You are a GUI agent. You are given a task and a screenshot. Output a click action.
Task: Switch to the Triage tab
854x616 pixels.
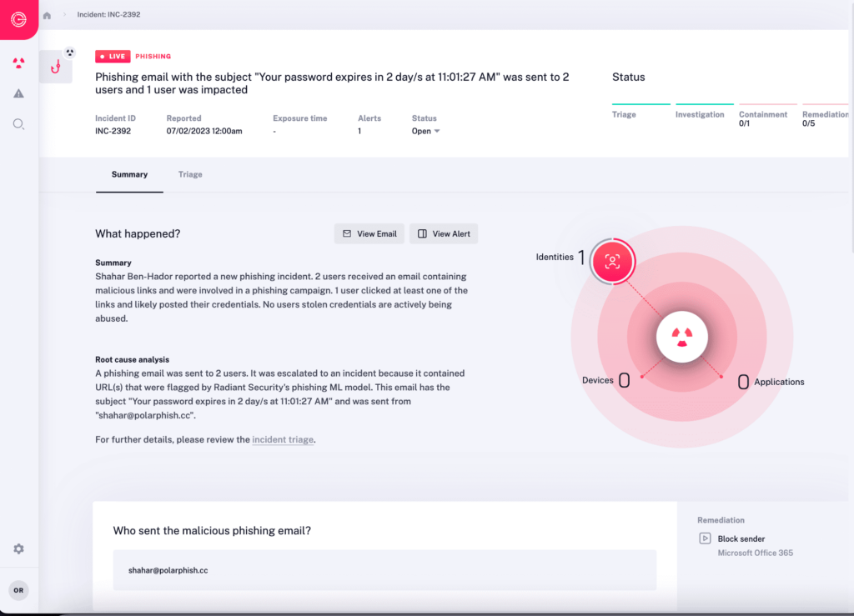tap(190, 174)
